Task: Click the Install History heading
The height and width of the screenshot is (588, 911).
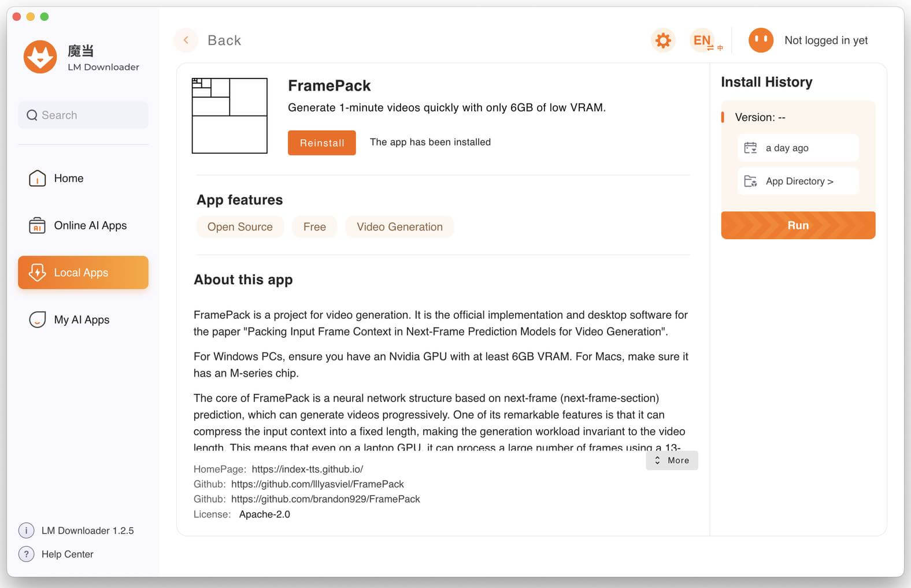Action: pyautogui.click(x=766, y=82)
